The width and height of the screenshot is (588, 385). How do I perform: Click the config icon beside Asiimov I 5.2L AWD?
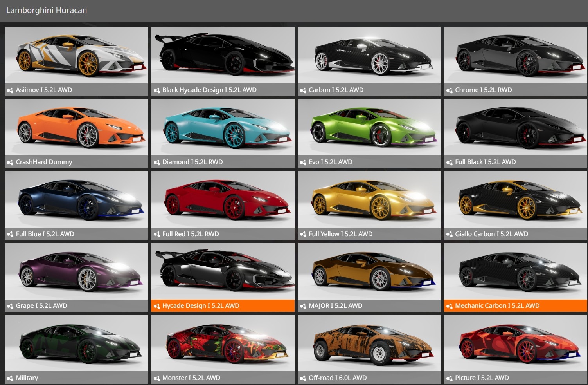point(10,90)
